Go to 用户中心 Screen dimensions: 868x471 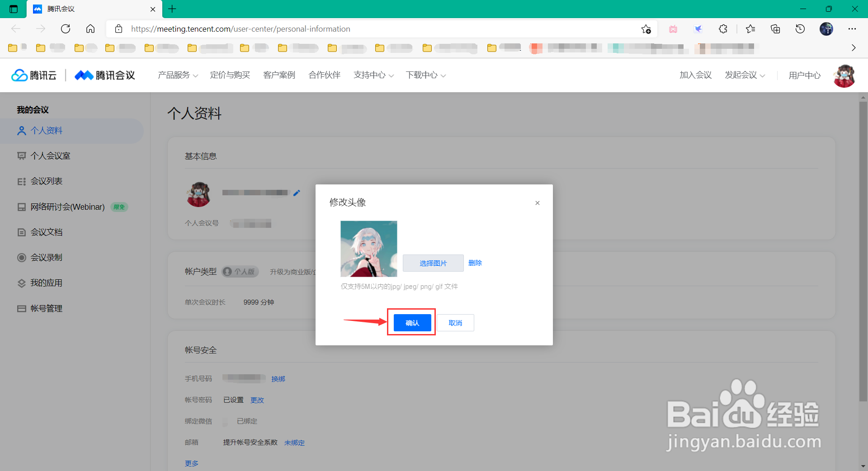pos(804,75)
